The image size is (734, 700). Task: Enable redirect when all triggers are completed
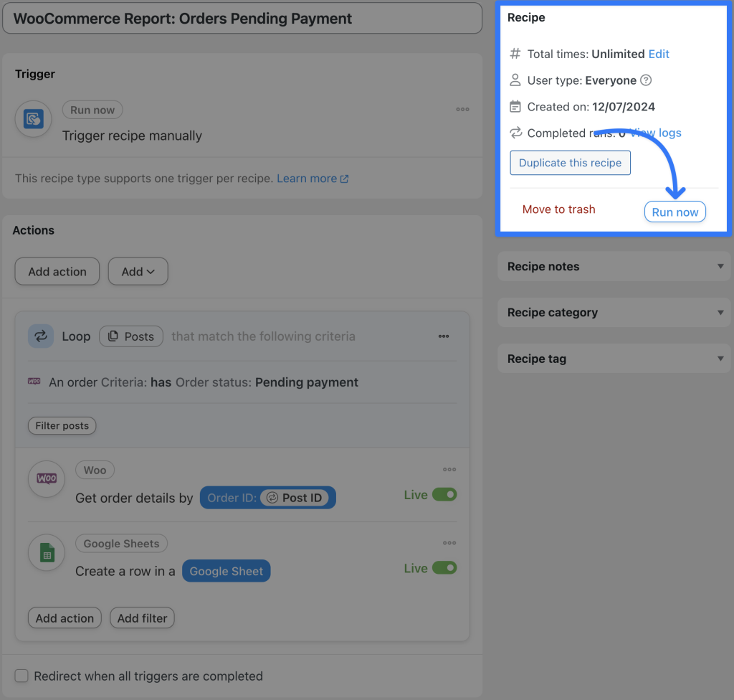(x=22, y=676)
